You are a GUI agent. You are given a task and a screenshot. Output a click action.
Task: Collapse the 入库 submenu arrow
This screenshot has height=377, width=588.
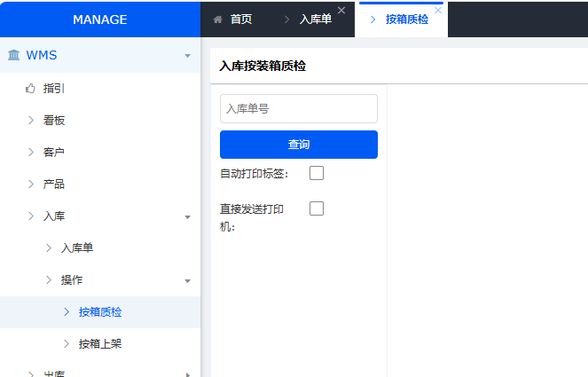(187, 216)
